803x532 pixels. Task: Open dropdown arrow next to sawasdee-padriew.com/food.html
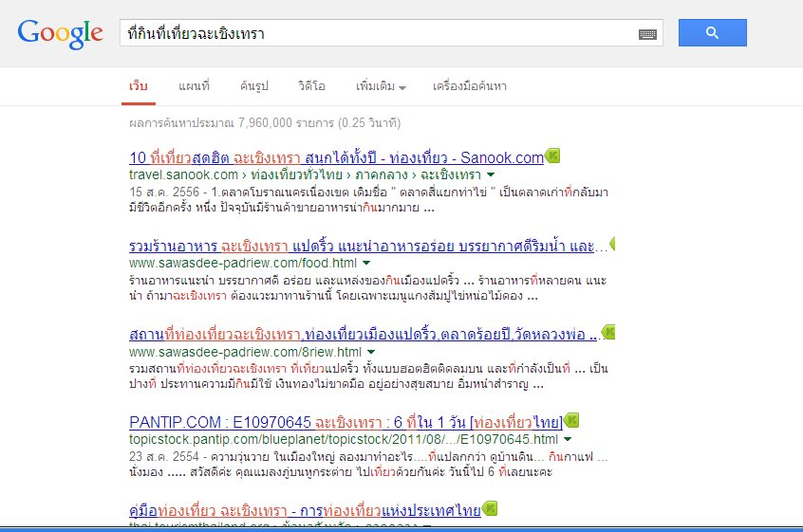coord(366,263)
